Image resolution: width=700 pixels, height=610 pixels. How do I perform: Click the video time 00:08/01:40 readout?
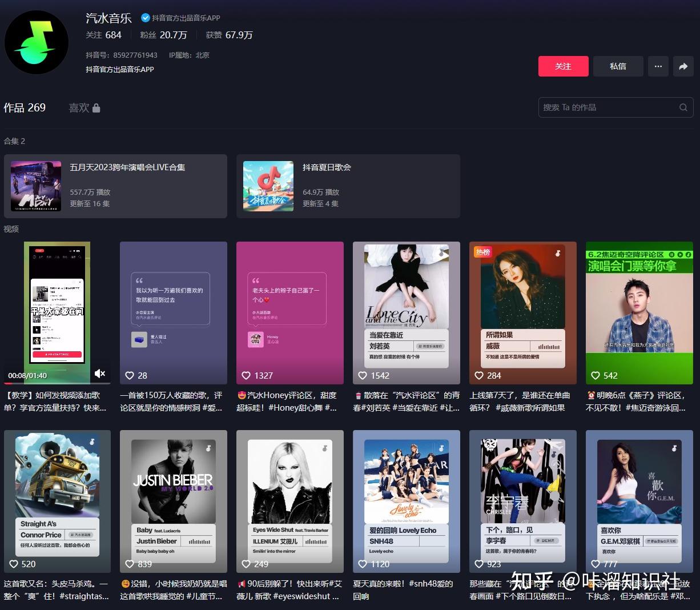tap(27, 375)
